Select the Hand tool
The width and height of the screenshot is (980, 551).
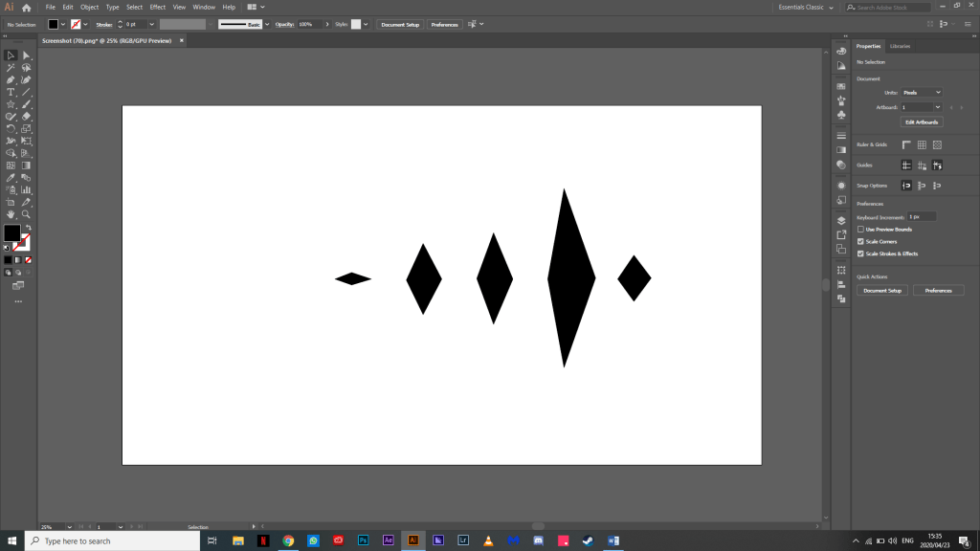pyautogui.click(x=11, y=214)
